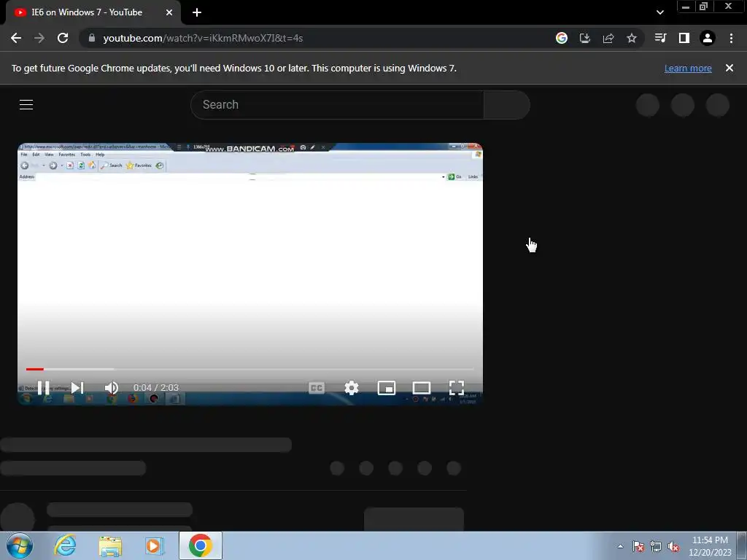Open Chrome's three-dot menu
This screenshot has height=560, width=747.
click(x=731, y=38)
